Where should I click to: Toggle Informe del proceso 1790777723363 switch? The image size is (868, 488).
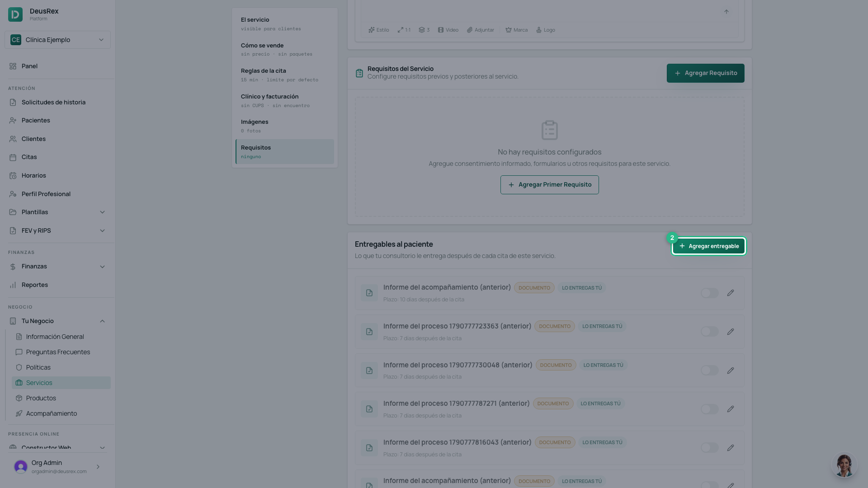[x=710, y=332]
